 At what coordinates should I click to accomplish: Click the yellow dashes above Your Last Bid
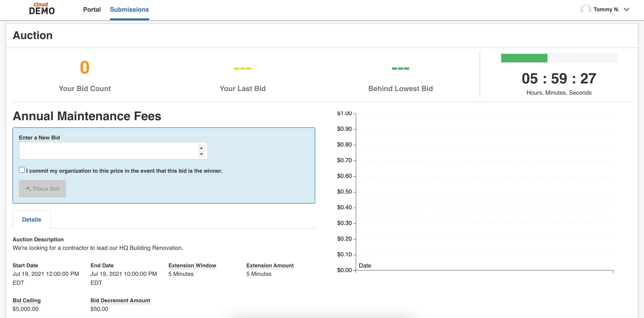coord(243,68)
